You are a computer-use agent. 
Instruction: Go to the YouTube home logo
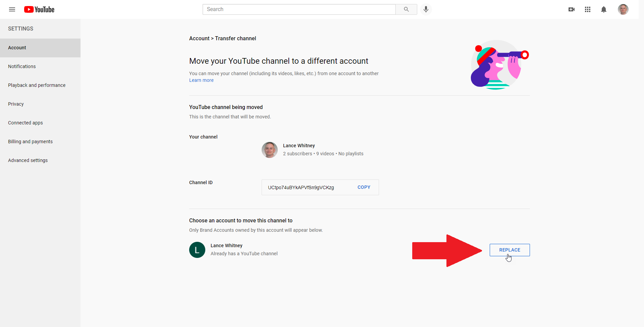[39, 9]
